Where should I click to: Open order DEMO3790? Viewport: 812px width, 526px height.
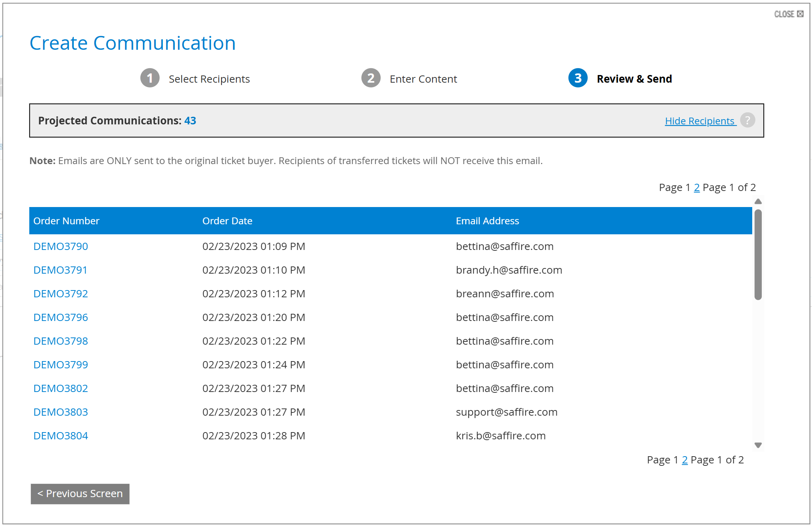point(61,246)
